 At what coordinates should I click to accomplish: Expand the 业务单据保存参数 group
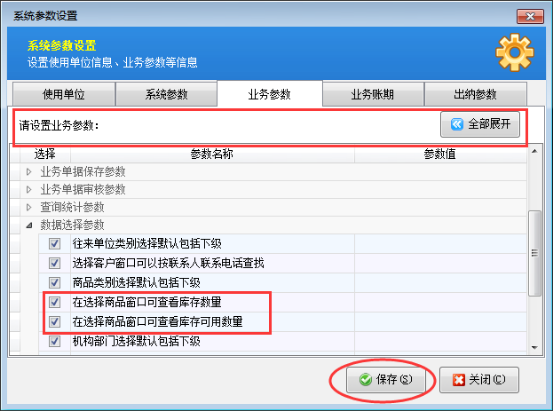[29, 172]
